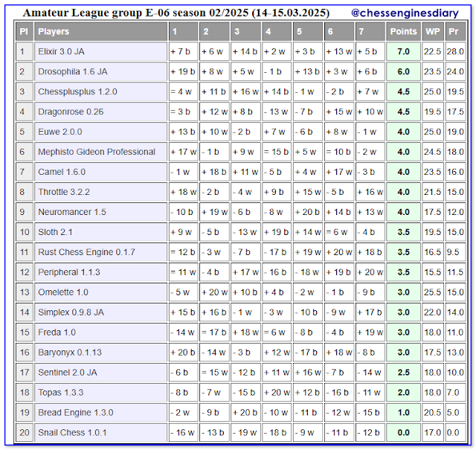Click the Players column header
The image size is (476, 450).
click(x=101, y=31)
